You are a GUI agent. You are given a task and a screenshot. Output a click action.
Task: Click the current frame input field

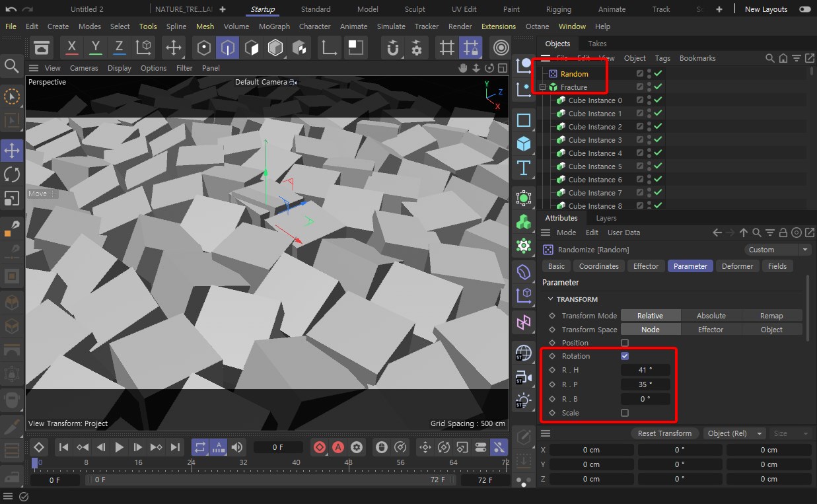pos(279,447)
